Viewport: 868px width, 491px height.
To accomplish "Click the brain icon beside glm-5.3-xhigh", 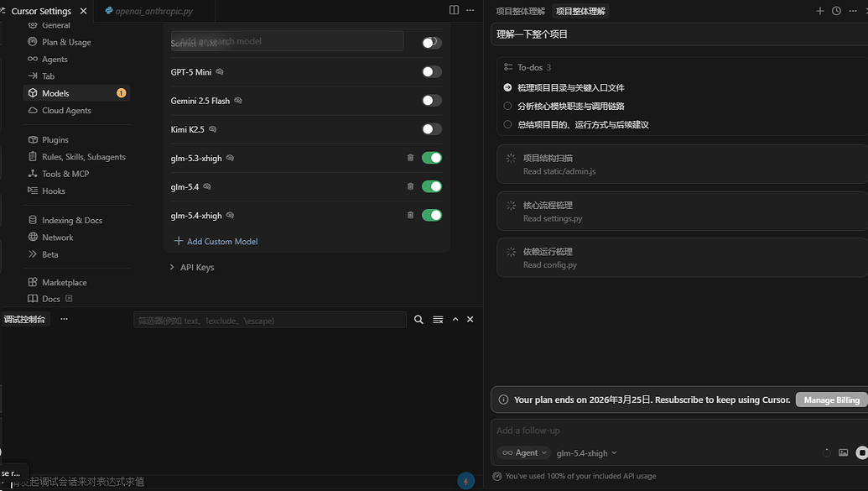I will click(231, 159).
